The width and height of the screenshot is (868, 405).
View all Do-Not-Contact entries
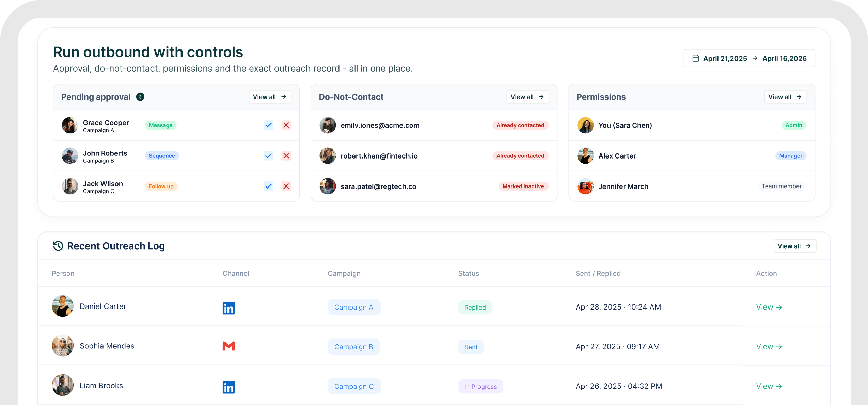(x=527, y=97)
